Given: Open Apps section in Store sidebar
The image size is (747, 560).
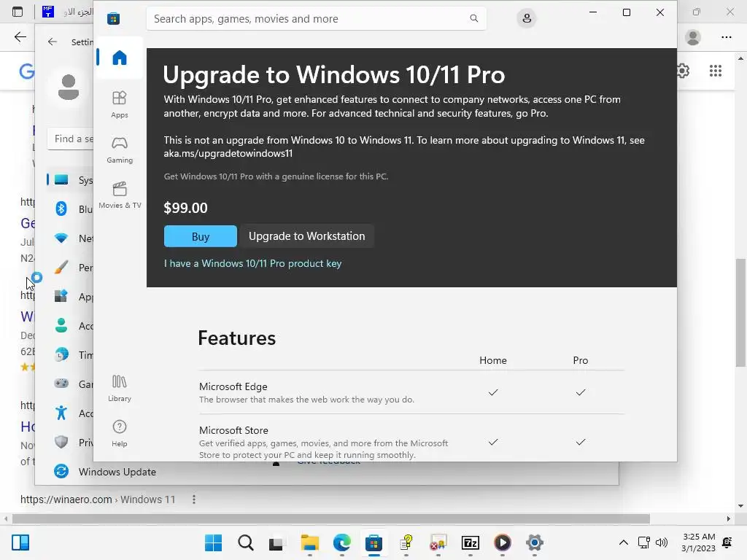Looking at the screenshot, I should click(120, 104).
